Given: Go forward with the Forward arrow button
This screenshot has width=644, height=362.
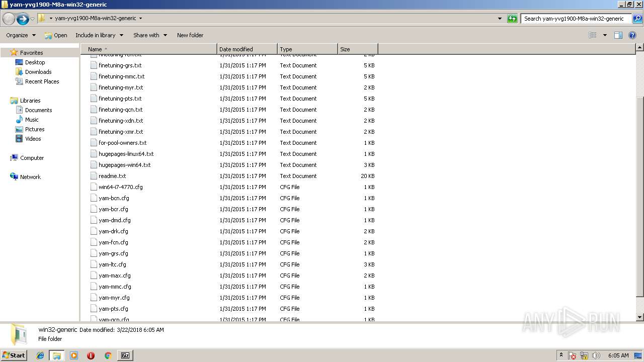Looking at the screenshot, I should pyautogui.click(x=23, y=19).
